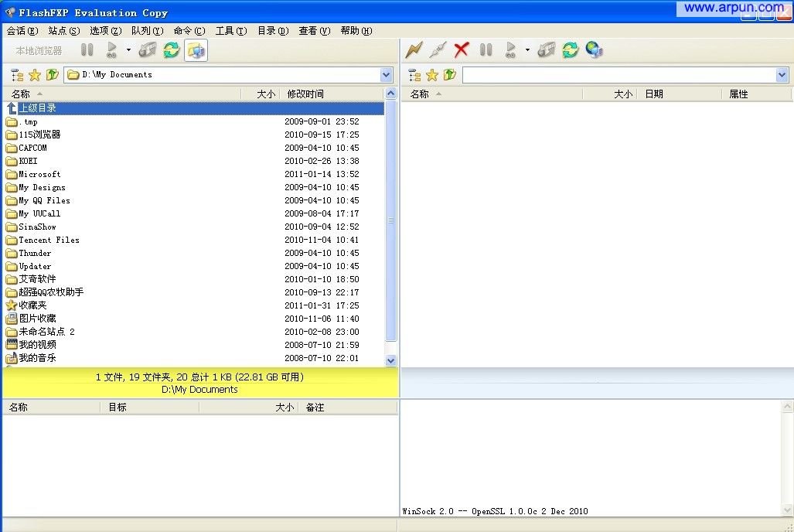Open network settings via the globe icon
Image resolution: width=794 pixels, height=532 pixels.
(x=592, y=49)
